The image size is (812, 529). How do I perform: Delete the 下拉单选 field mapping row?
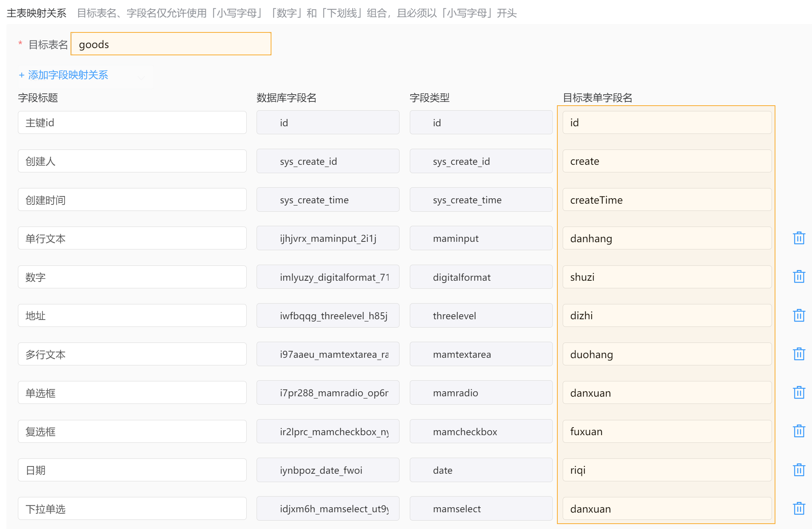799,508
